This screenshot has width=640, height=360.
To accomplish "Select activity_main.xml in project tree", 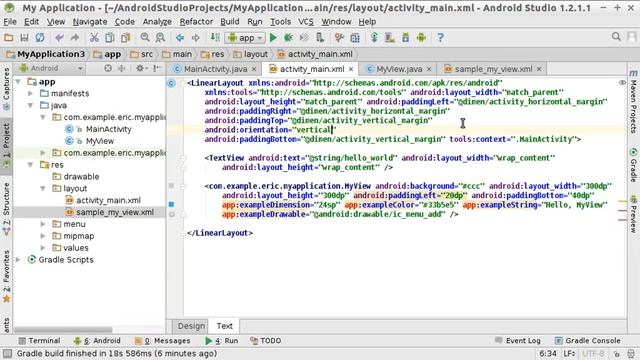I will 108,200.
